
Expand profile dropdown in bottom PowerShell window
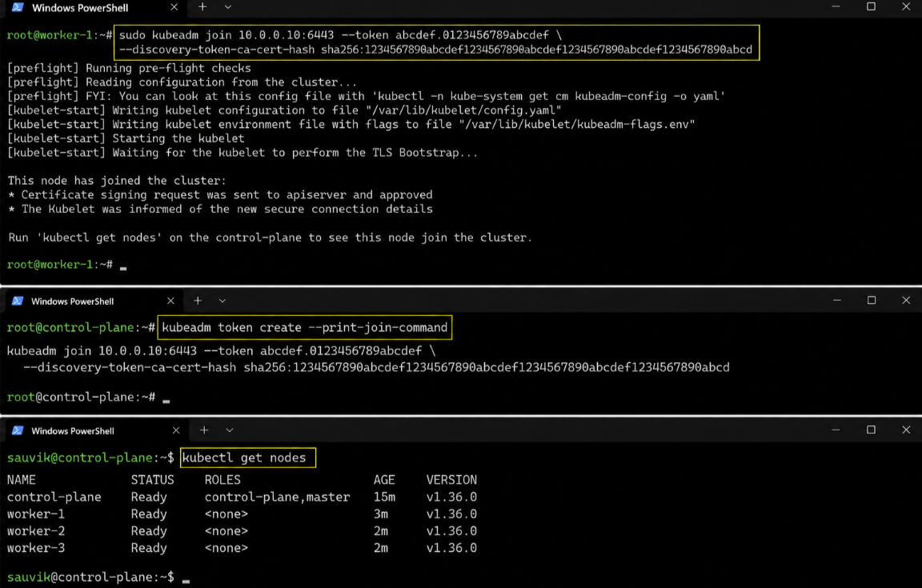click(230, 430)
